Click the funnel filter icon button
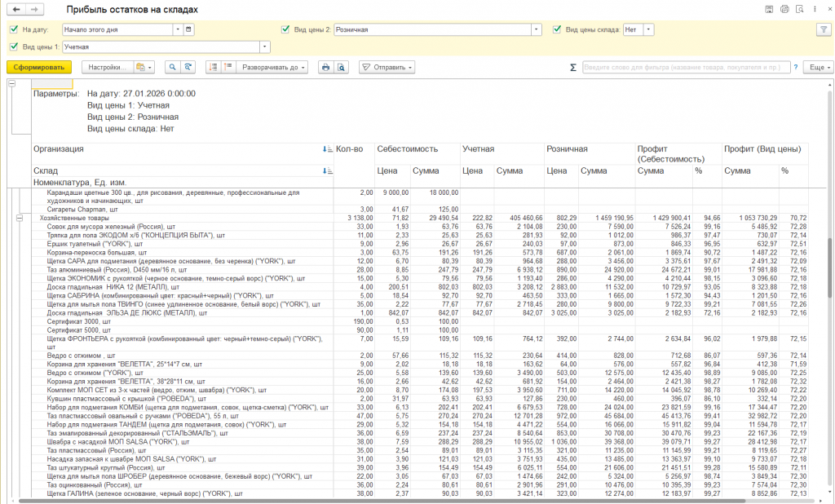 point(822,29)
